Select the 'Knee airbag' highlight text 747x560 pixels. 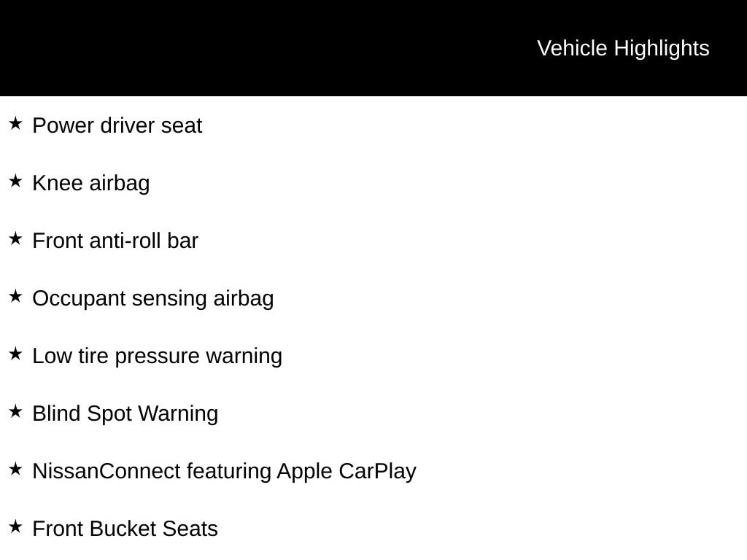coord(91,183)
